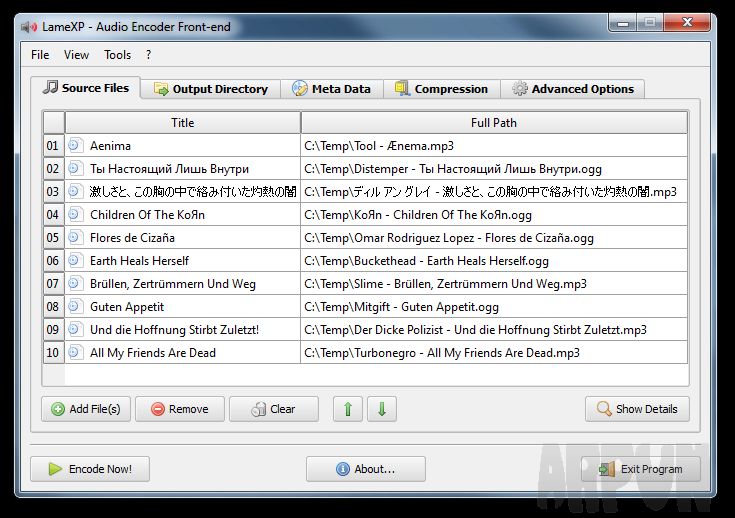Click the file icon in the Flores de Cizaña row
Viewport: 735px width, 518px height.
pyautogui.click(x=75, y=238)
